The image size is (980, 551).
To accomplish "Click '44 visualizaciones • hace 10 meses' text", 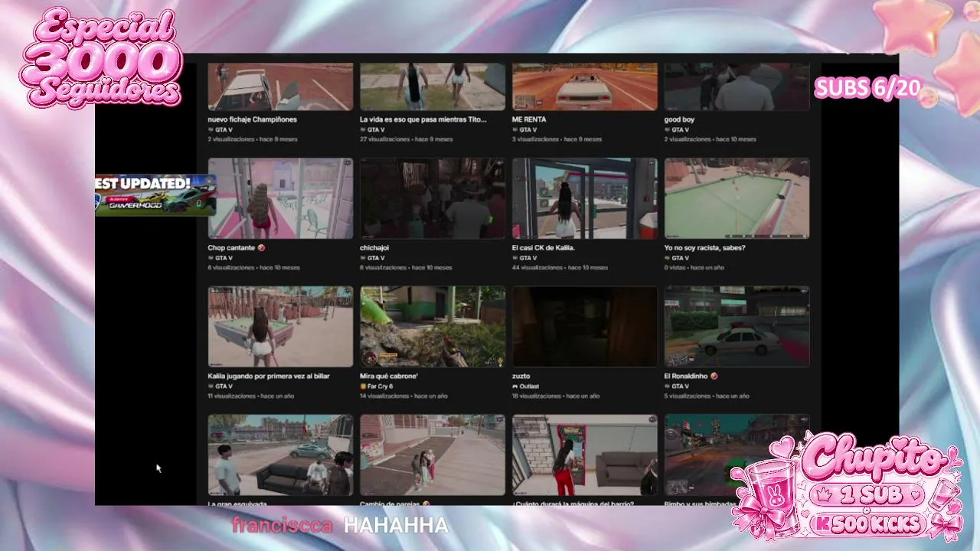I will point(560,268).
